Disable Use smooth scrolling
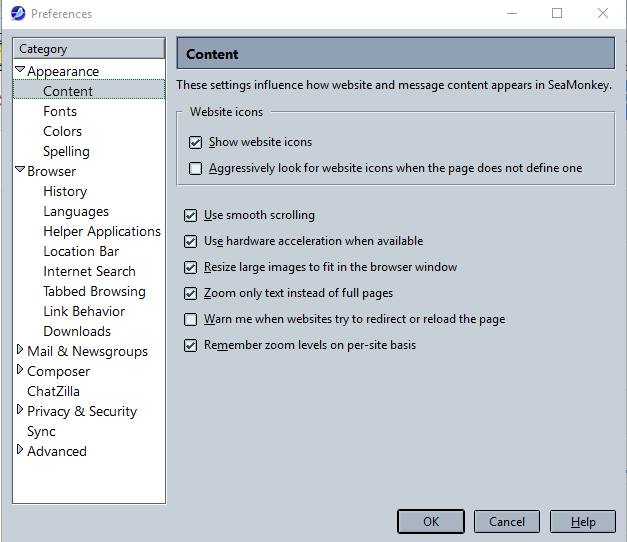 coord(191,215)
